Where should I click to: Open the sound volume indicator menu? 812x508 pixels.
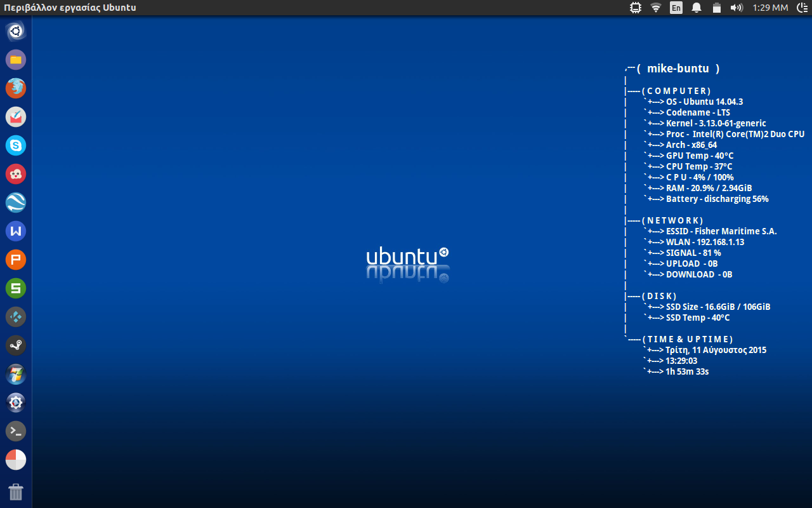pos(737,8)
